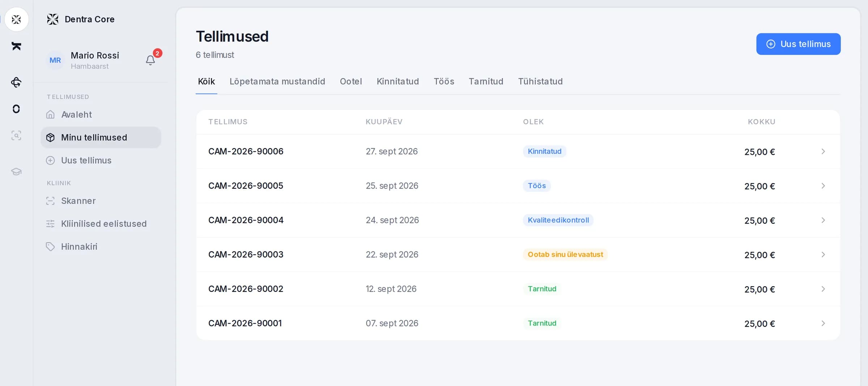868x386 pixels.
Task: Click the Hinnakiri tag icon
Action: [x=50, y=247]
